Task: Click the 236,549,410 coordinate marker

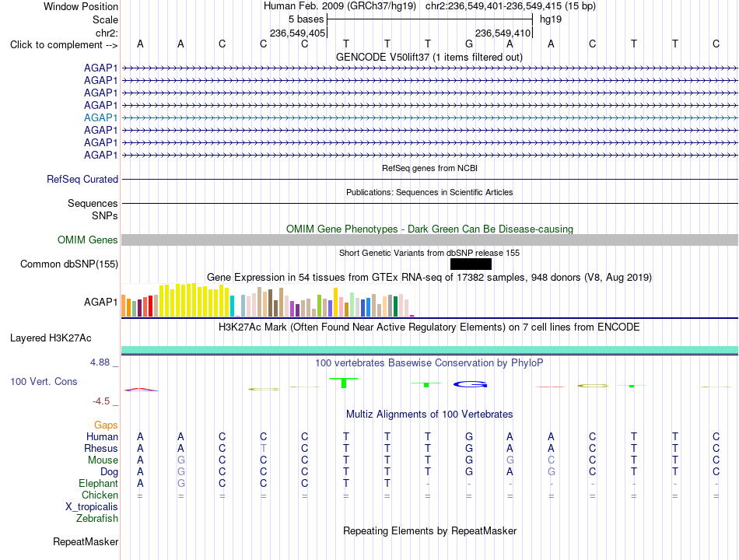Action: click(x=503, y=33)
